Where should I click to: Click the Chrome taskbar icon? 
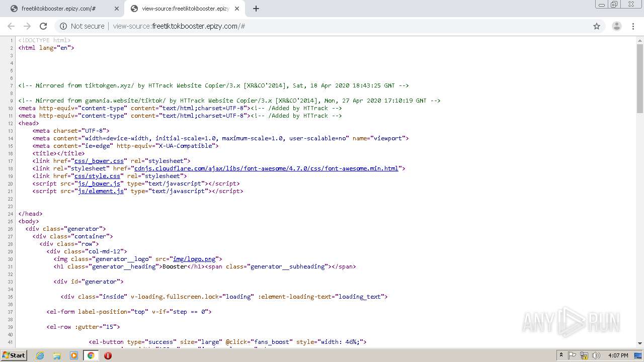tap(91, 355)
